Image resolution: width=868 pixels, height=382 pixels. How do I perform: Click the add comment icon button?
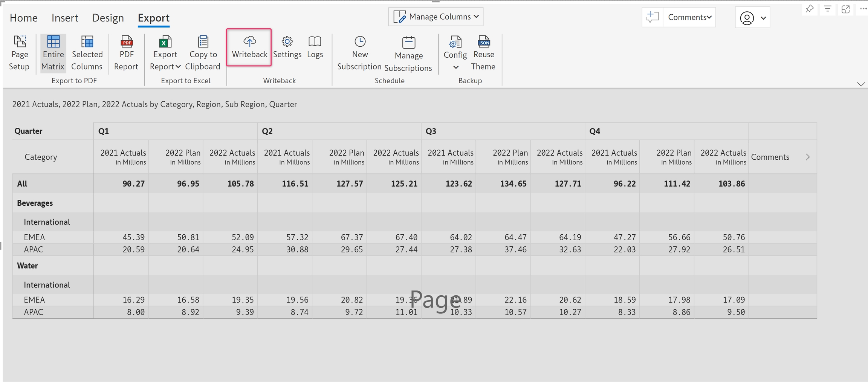[652, 17]
